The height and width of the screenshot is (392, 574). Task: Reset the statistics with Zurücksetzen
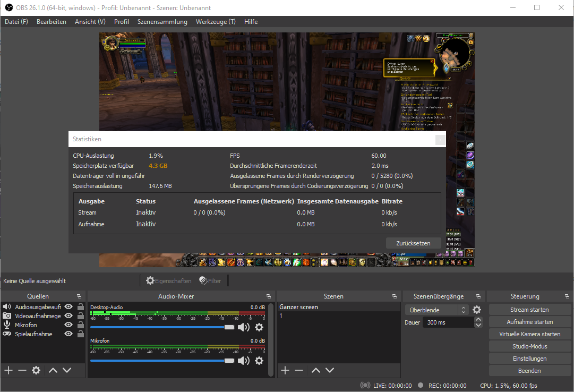pos(413,243)
